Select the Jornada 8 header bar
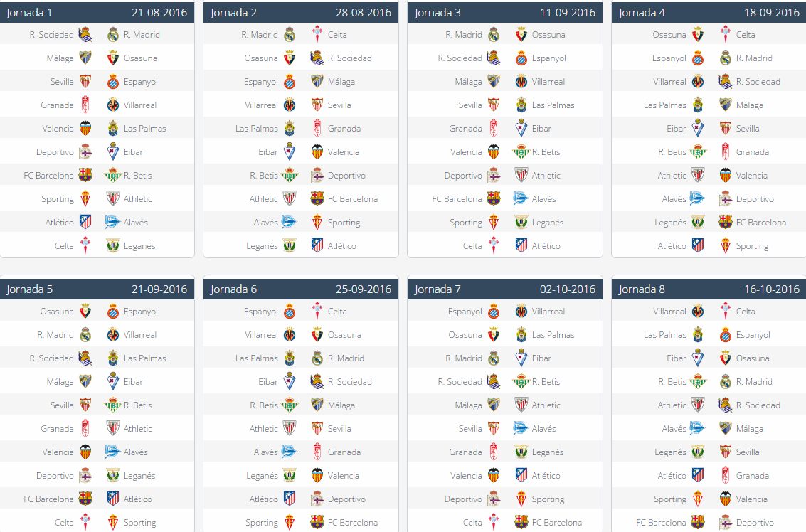The height and width of the screenshot is (532, 806). pos(709,289)
